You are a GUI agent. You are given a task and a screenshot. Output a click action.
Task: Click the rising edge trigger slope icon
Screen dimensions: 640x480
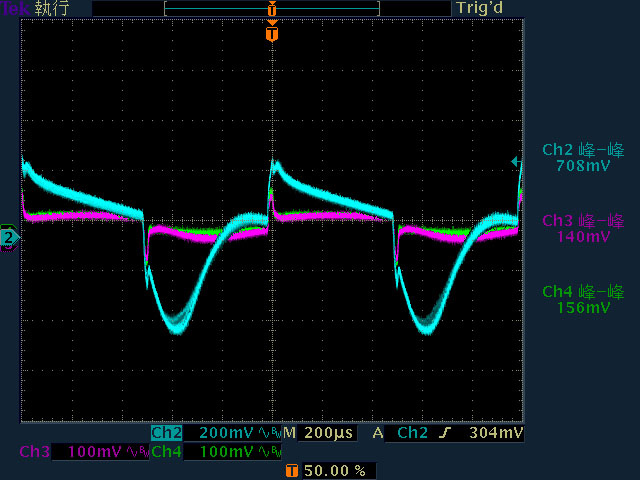click(445, 433)
